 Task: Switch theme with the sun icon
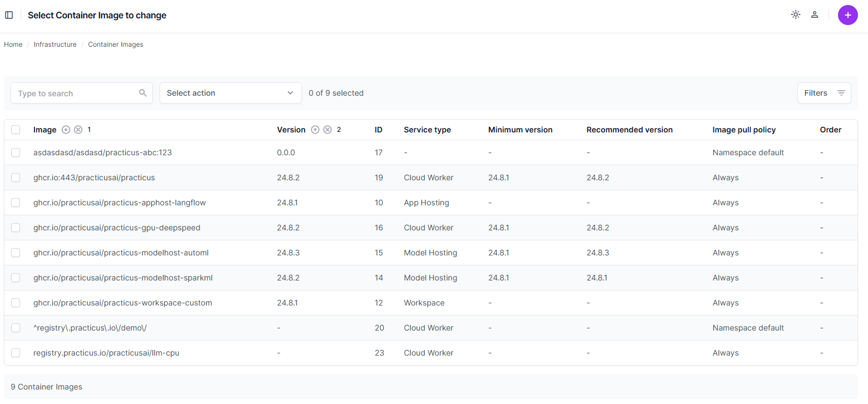pyautogui.click(x=796, y=15)
